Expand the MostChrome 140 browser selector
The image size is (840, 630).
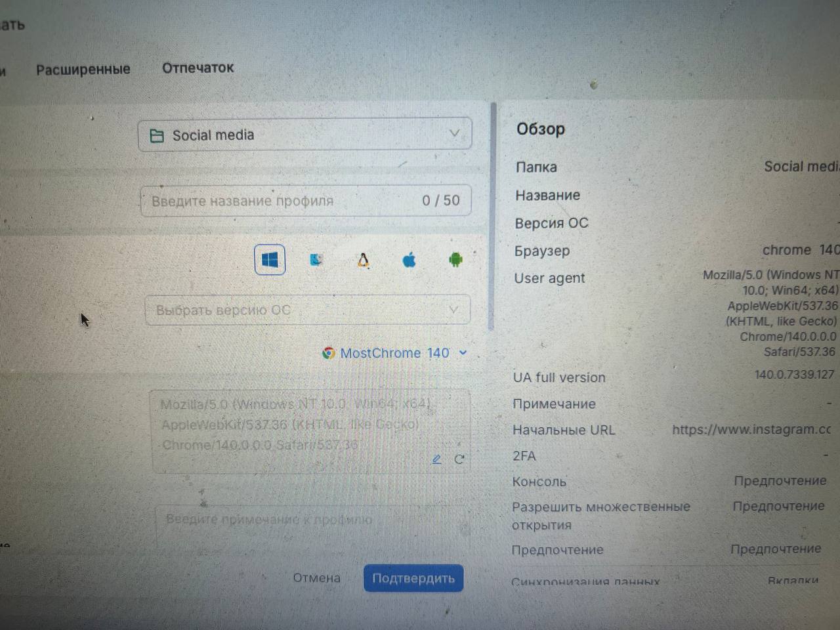395,353
